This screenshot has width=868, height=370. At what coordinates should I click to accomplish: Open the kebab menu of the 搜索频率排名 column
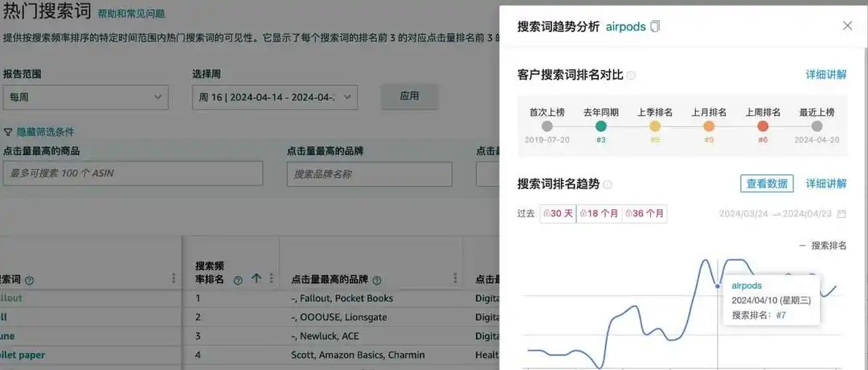(x=272, y=278)
